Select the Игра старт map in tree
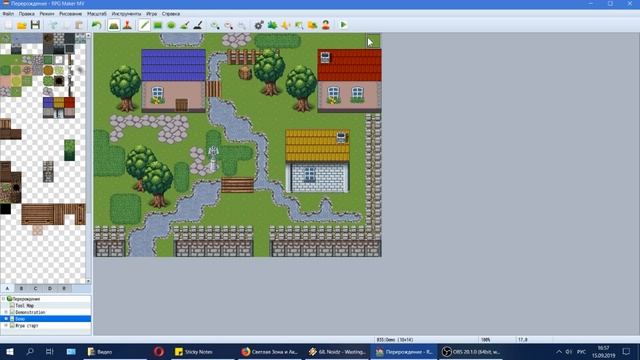Image resolution: width=640 pixels, height=360 pixels. [27, 325]
